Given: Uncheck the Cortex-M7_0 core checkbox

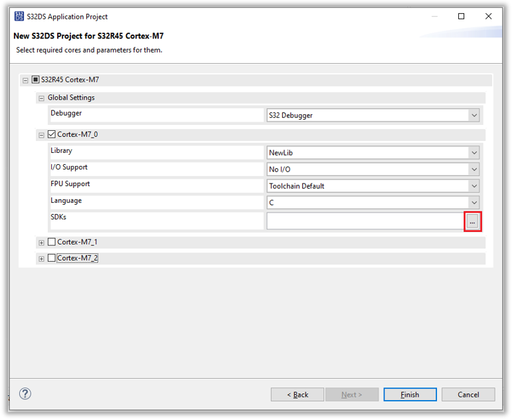Looking at the screenshot, I should pos(51,135).
